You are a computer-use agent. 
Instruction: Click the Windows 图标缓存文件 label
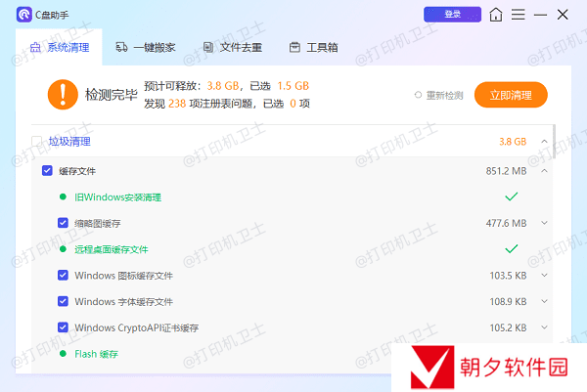(123, 276)
